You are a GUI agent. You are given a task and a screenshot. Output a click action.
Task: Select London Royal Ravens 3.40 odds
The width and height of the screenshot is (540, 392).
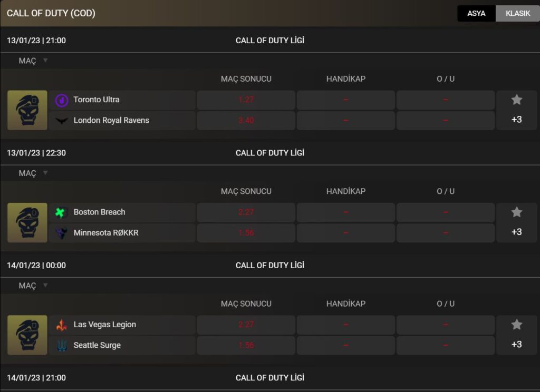(246, 121)
